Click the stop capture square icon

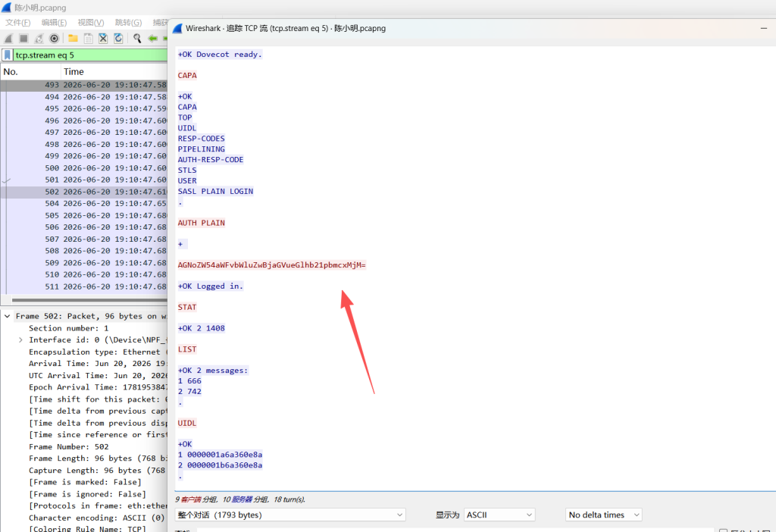(23, 39)
